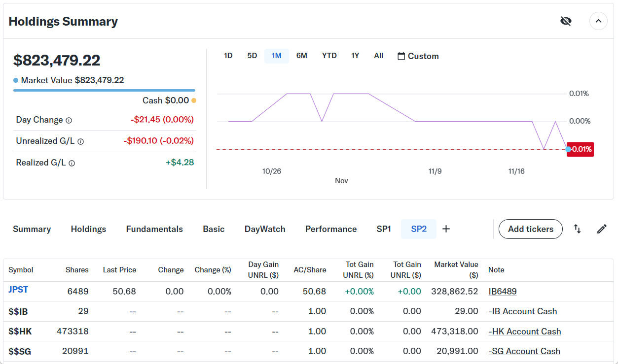The width and height of the screenshot is (618, 364).
Task: Sort by Market Value column header
Action: click(x=456, y=269)
